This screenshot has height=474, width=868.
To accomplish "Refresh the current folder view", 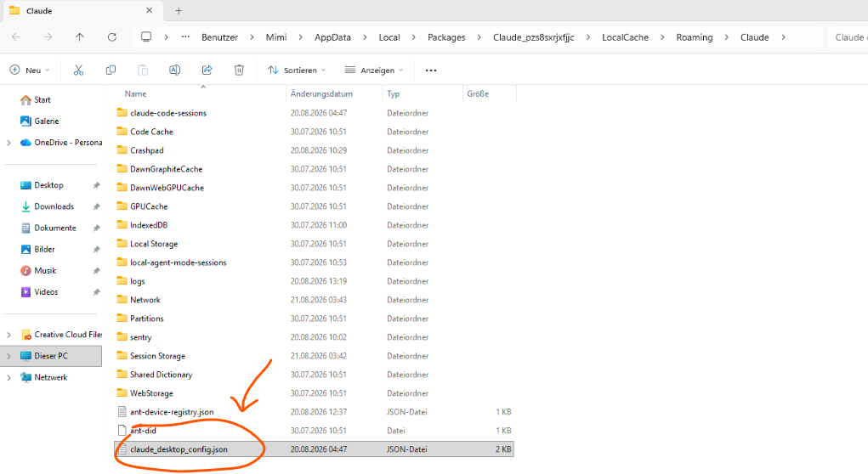I will coord(112,37).
